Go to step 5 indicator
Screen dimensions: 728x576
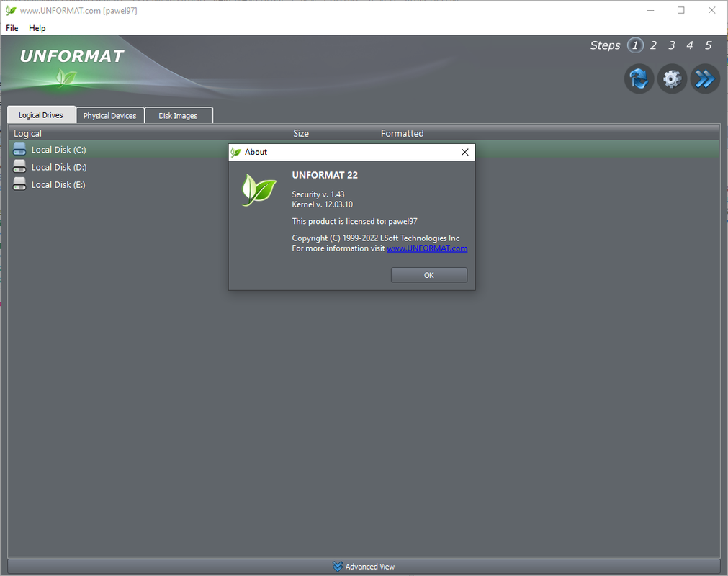pos(708,45)
